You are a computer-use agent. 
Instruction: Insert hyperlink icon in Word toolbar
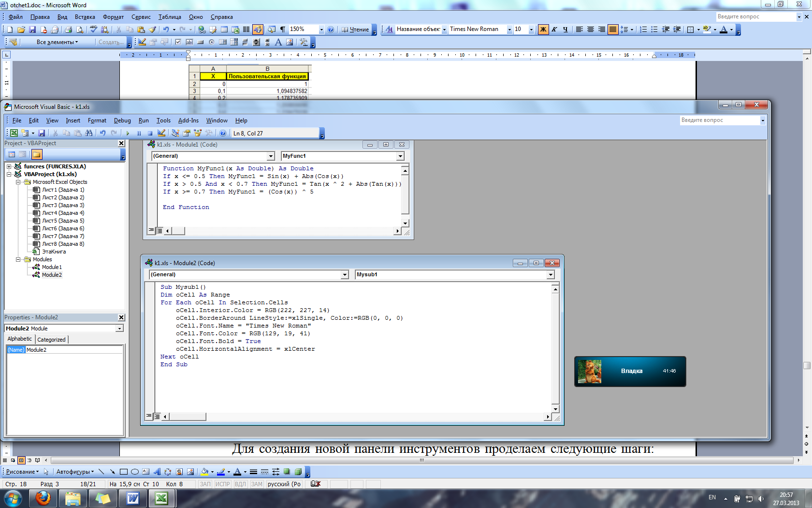point(202,30)
